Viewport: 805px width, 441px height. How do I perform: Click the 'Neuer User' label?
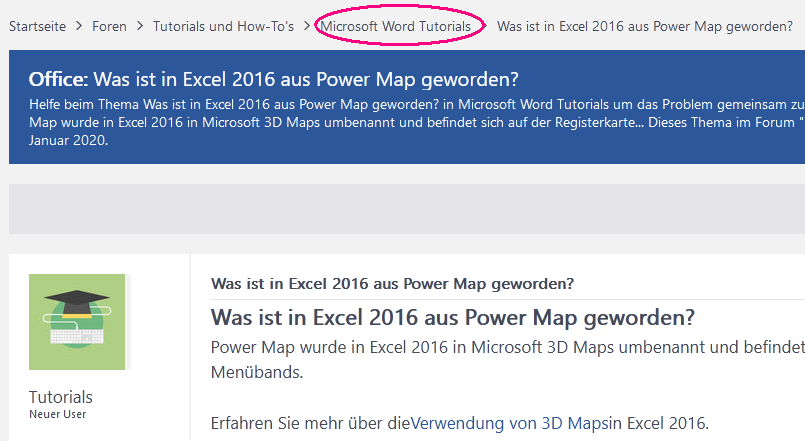point(58,414)
